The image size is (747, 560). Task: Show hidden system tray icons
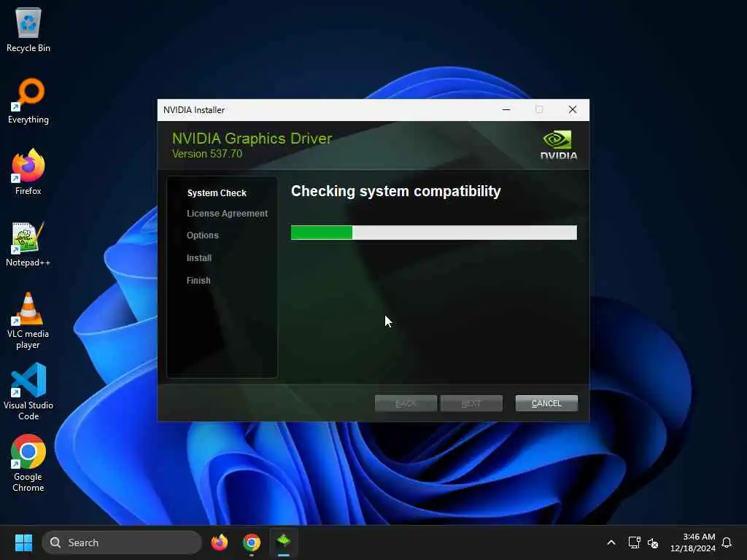tap(611, 542)
